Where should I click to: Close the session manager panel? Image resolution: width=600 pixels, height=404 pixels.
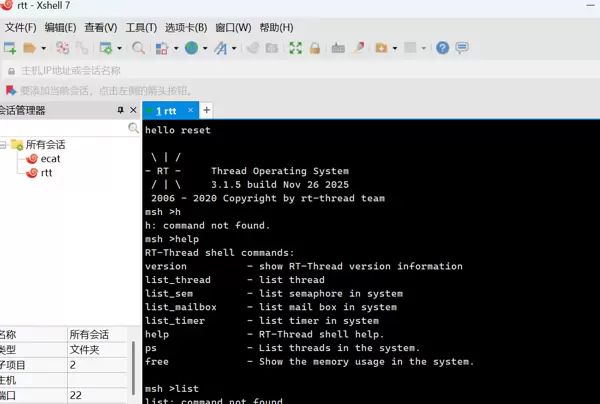(x=134, y=110)
